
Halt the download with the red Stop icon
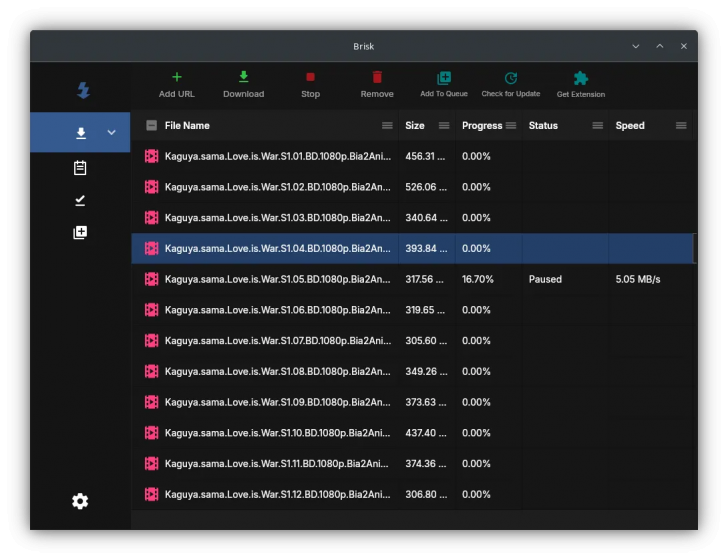[310, 77]
